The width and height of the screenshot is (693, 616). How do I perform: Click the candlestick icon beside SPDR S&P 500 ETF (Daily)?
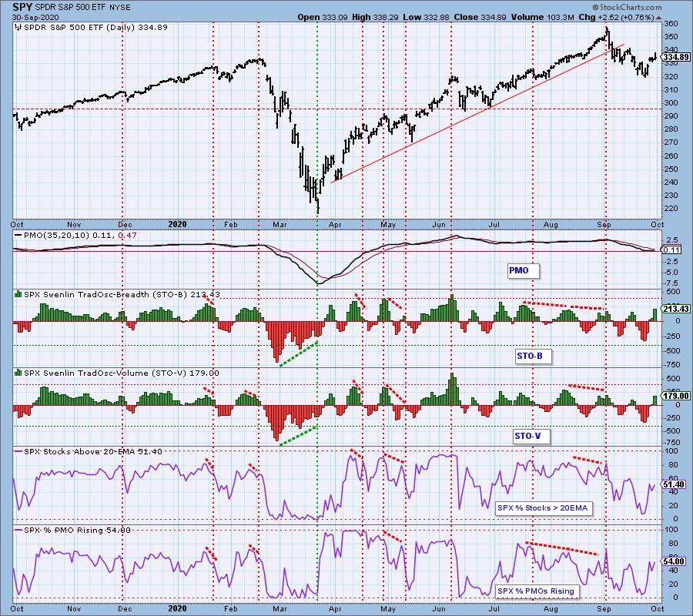point(18,28)
